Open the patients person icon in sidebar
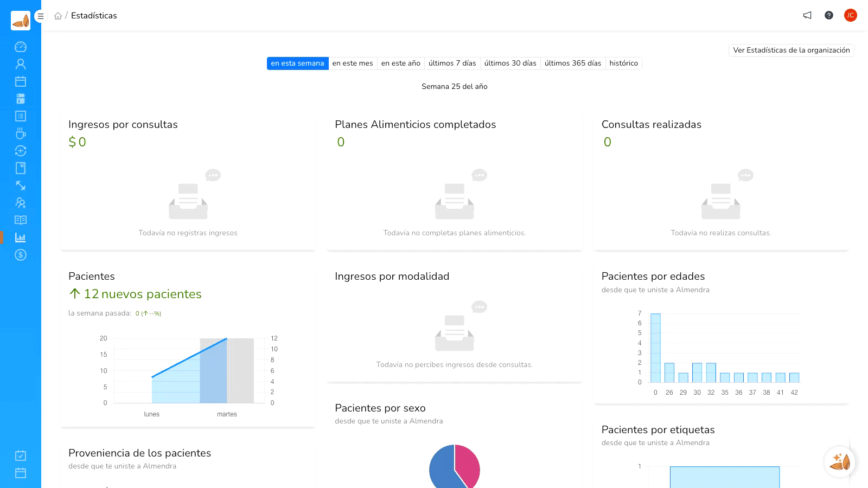Screen dimensions: 868x488 (21, 64)
